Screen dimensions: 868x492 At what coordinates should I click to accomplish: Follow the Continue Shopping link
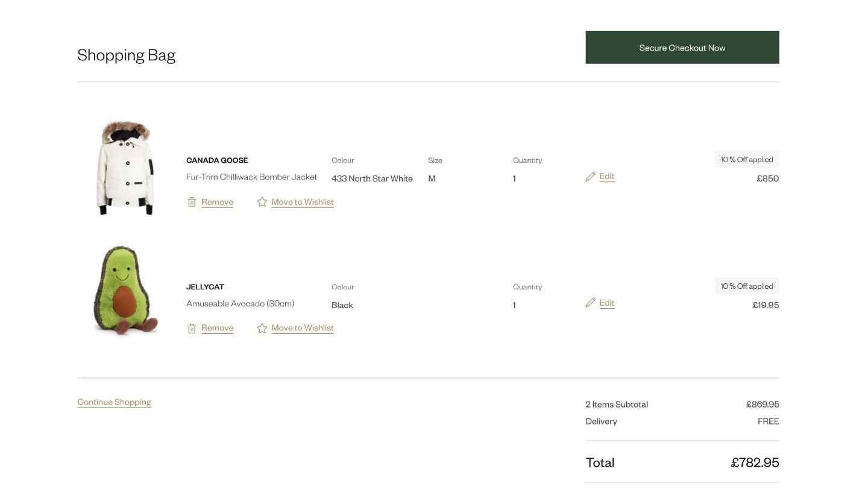[x=114, y=402]
